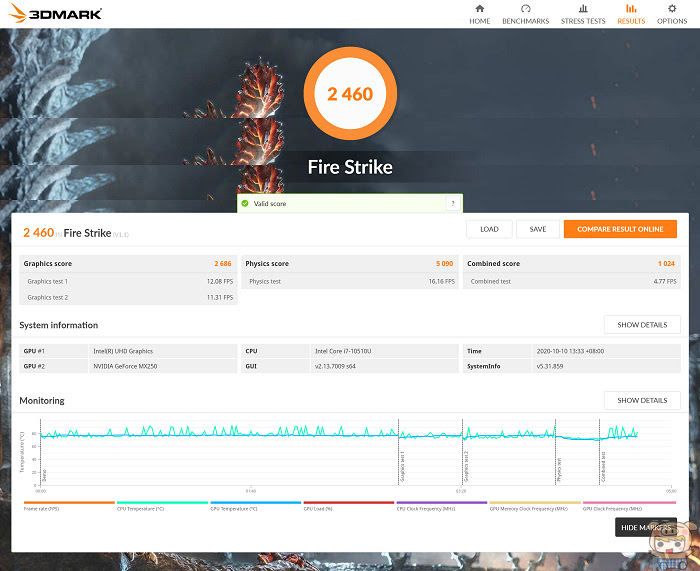Click the NVIDIA GeForce MX250 entry

pyautogui.click(x=125, y=366)
